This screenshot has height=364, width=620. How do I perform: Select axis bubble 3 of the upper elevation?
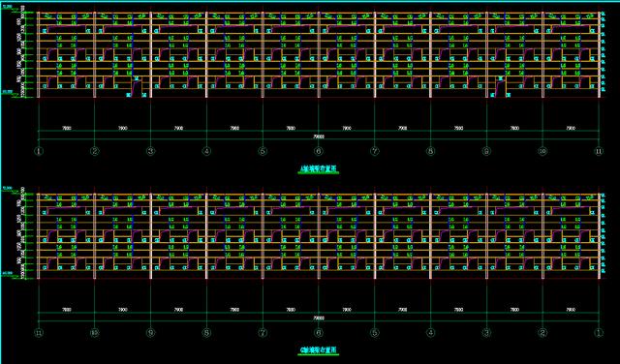[151, 151]
